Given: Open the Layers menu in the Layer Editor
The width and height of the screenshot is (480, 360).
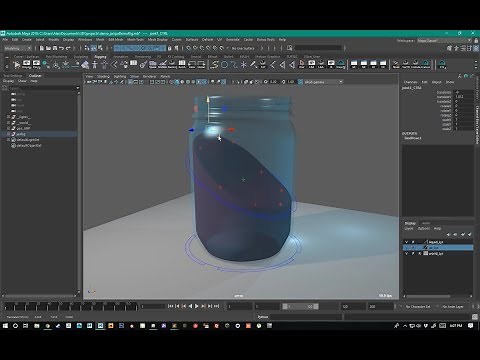Looking at the screenshot, I should (409, 229).
